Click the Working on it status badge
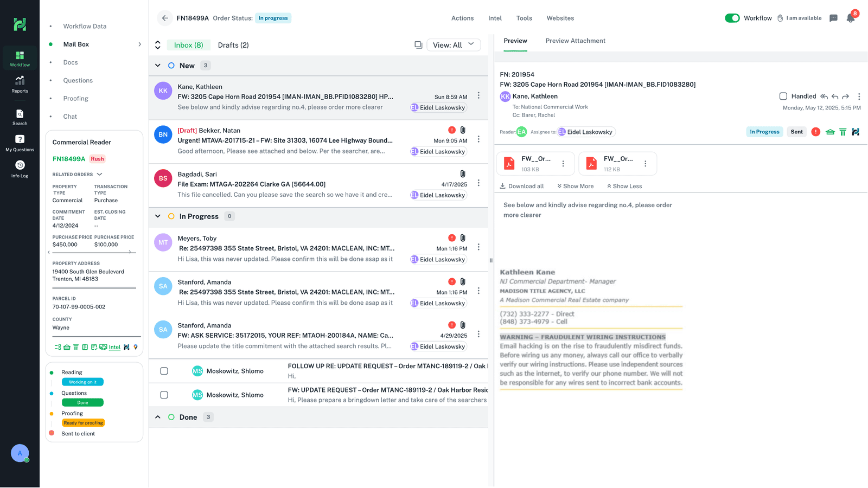The height and width of the screenshot is (488, 868). pos(82,382)
